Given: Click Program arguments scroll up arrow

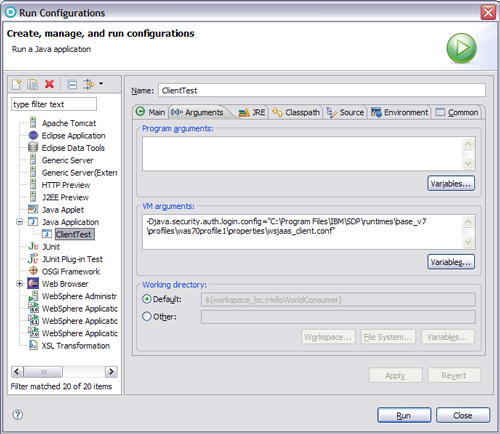Looking at the screenshot, I should 468,144.
